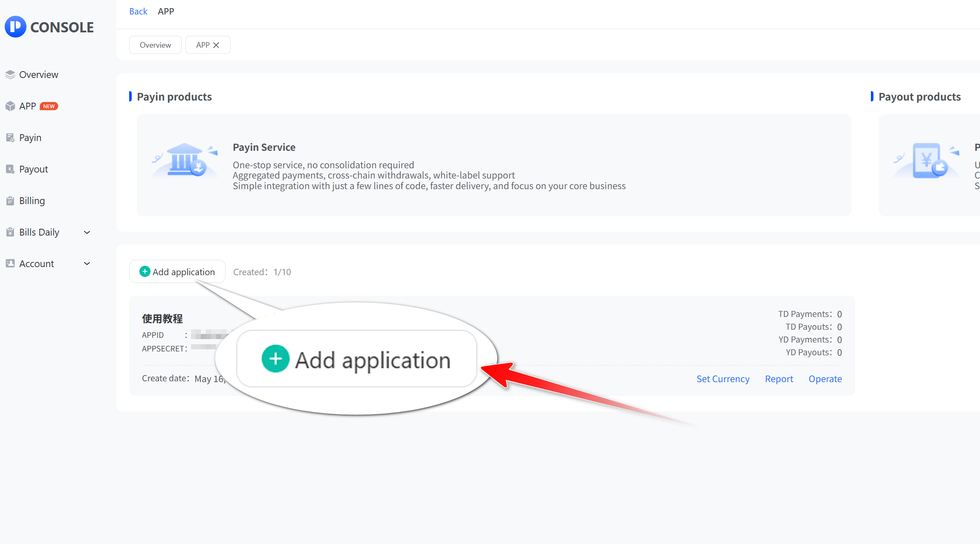Click the Payin Service bank illustration
Viewport: 980px width, 544px height.
[185, 160]
